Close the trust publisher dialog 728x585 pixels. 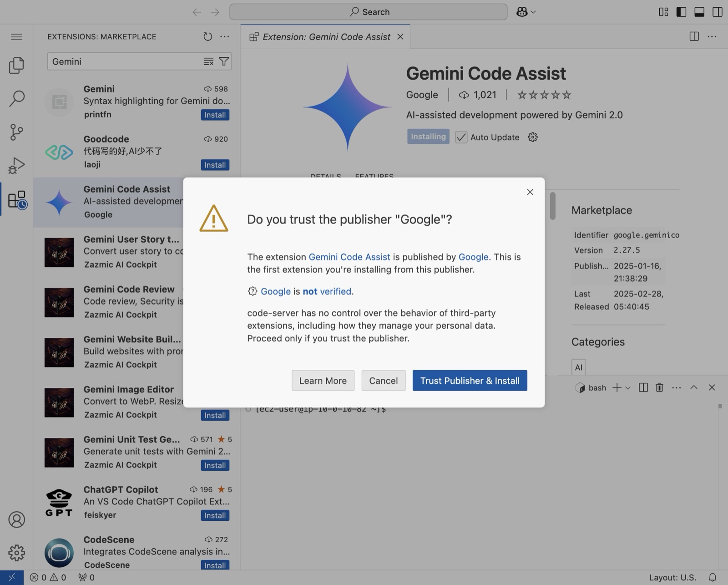(530, 192)
